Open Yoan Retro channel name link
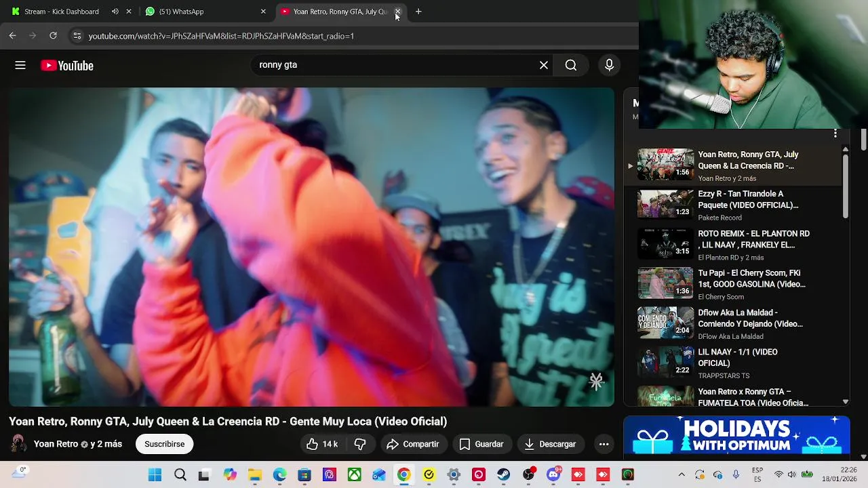868x488 pixels. (x=56, y=444)
